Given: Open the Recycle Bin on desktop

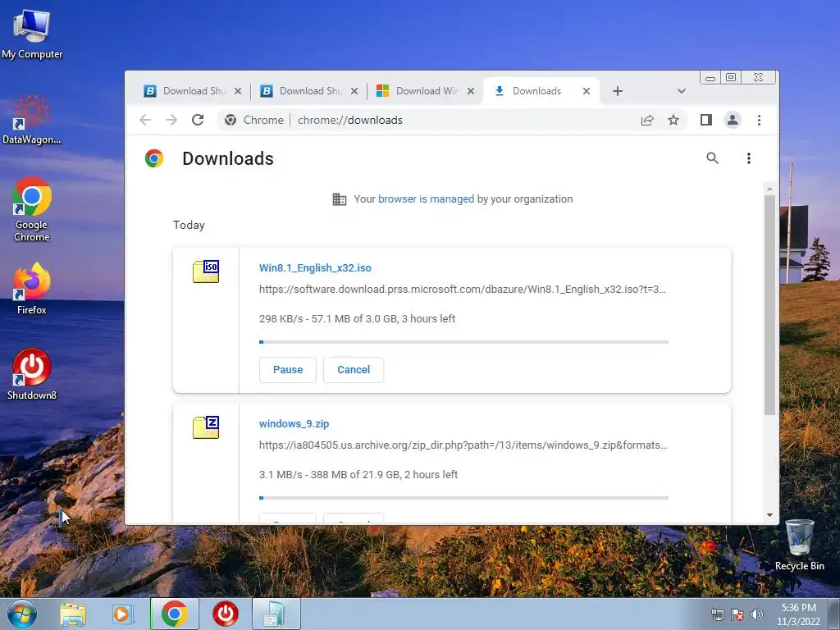Looking at the screenshot, I should tap(799, 545).
